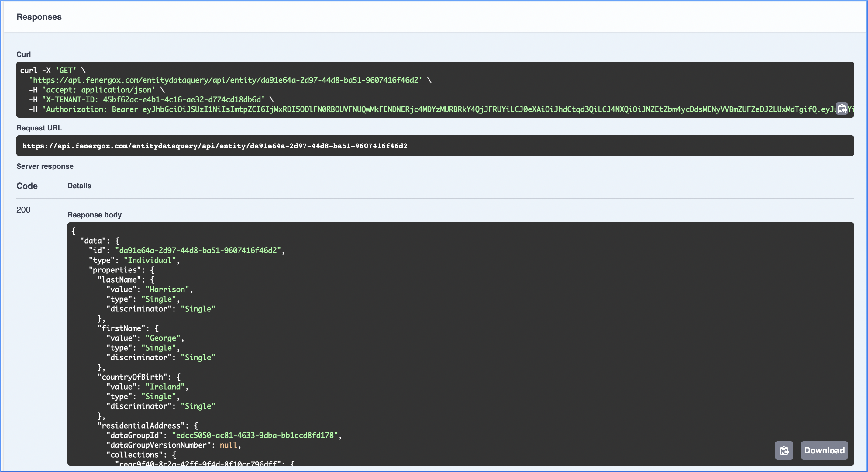Image resolution: width=868 pixels, height=472 pixels.
Task: Copy the curl command to clipboard
Action: 842,109
